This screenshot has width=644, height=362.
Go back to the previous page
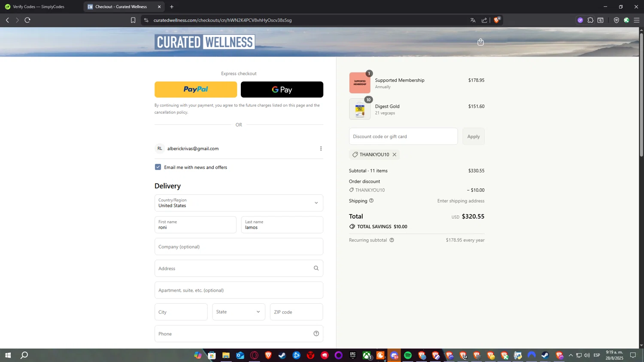pyautogui.click(x=7, y=20)
